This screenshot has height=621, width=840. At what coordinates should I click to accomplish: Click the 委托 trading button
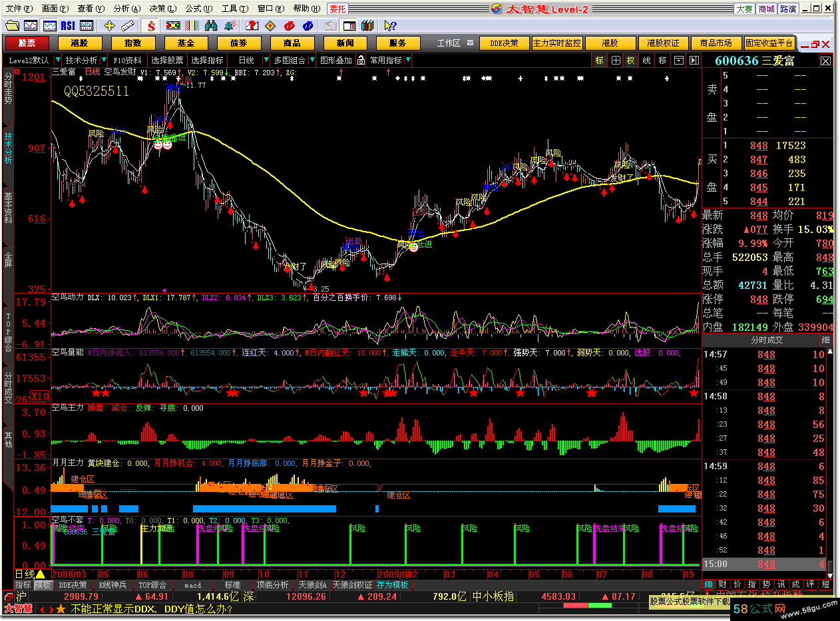coord(338,9)
